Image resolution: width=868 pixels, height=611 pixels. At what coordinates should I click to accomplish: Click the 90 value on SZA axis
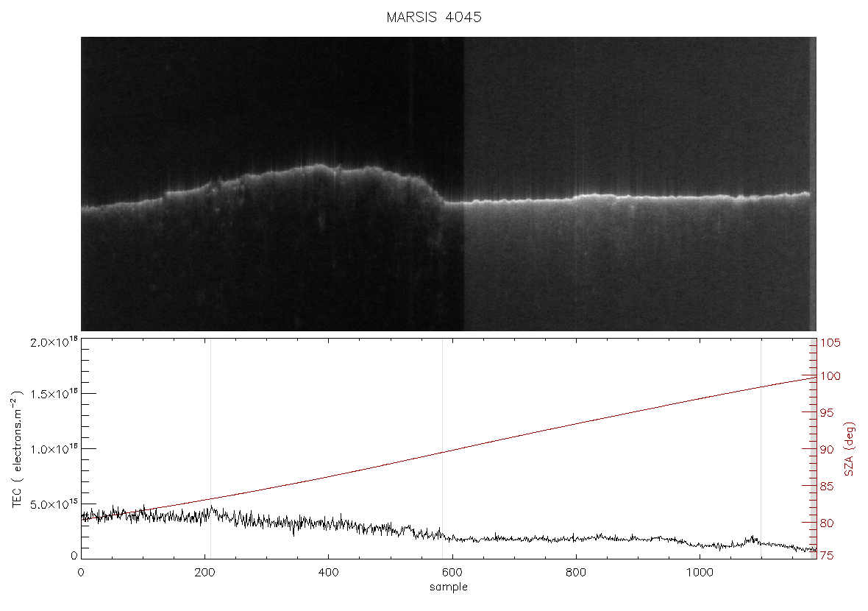(827, 449)
